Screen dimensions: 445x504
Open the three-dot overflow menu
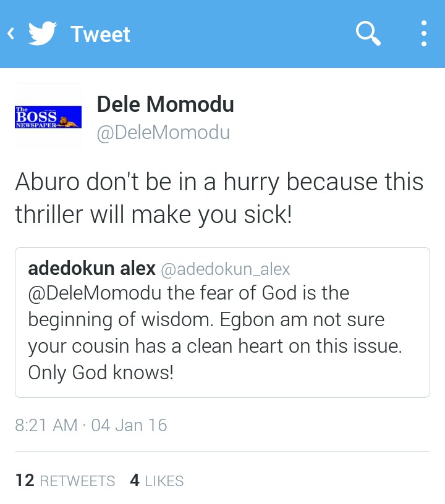(423, 34)
